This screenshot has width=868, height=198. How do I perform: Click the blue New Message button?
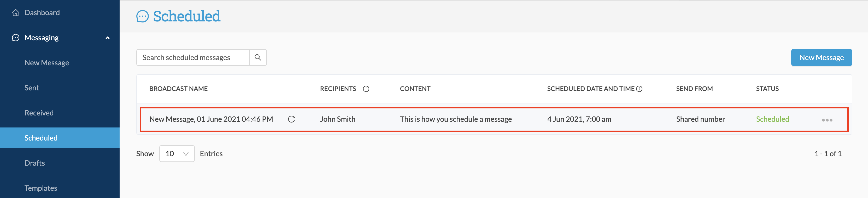click(822, 57)
